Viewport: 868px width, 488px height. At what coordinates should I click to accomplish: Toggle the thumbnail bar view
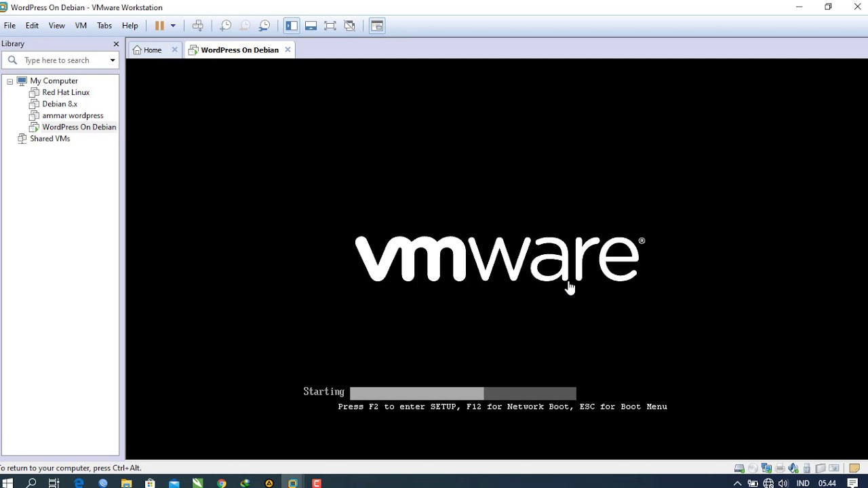point(311,26)
